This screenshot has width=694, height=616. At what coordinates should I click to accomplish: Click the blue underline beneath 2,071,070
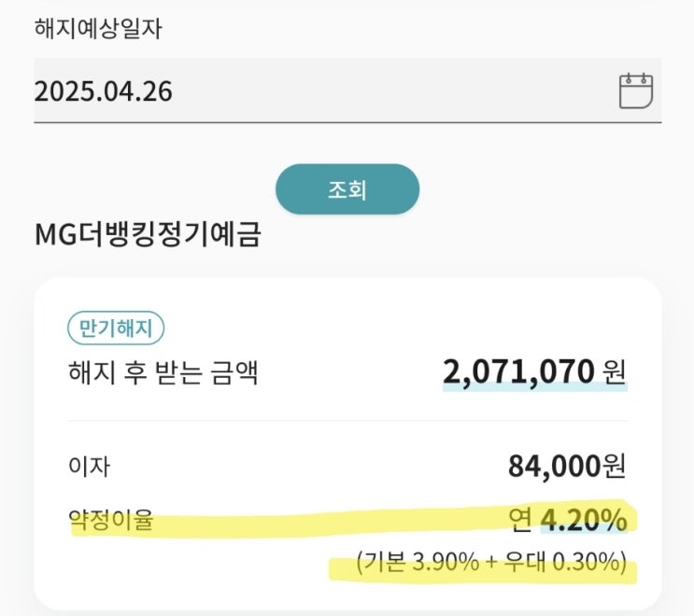click(x=534, y=389)
